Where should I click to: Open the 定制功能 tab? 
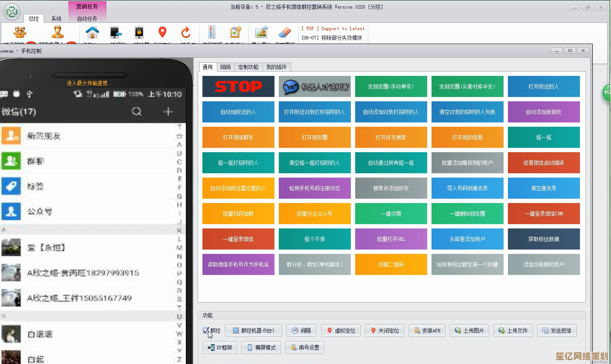pos(248,67)
